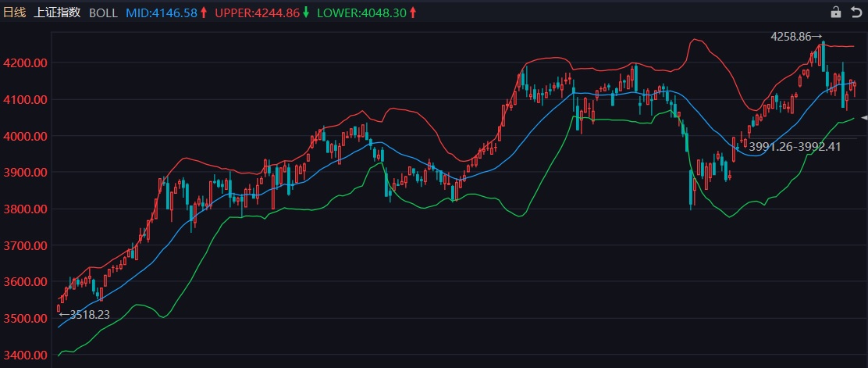Click the LOWER:4048.30 green readout

click(362, 13)
